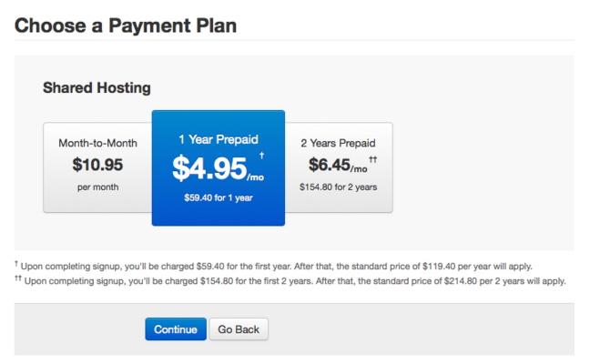
Task: Click the large $4.95 price
Action: click(x=210, y=167)
